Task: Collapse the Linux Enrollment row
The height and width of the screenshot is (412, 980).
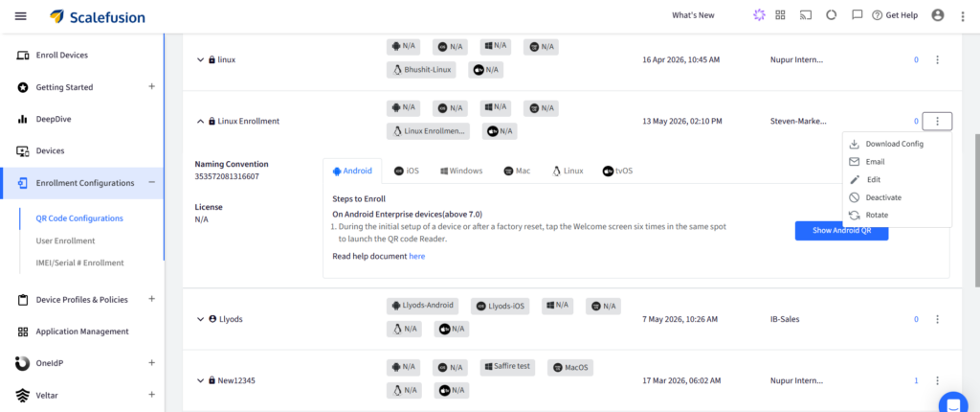Action: 200,122
